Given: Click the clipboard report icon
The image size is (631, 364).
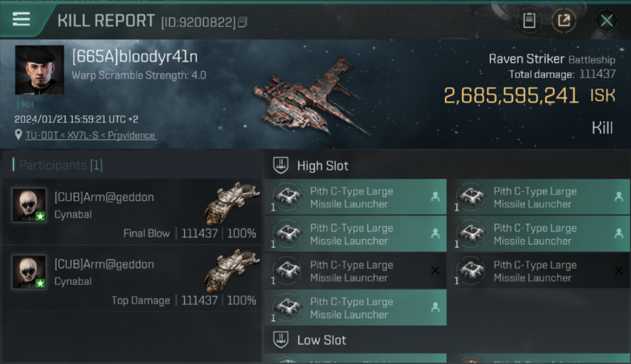Looking at the screenshot, I should pos(529,20).
